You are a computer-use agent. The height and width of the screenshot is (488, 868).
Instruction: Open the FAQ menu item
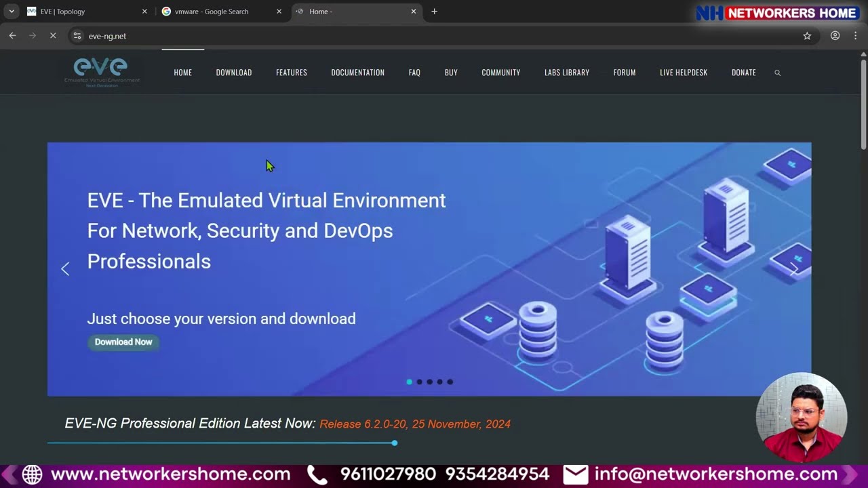(414, 73)
